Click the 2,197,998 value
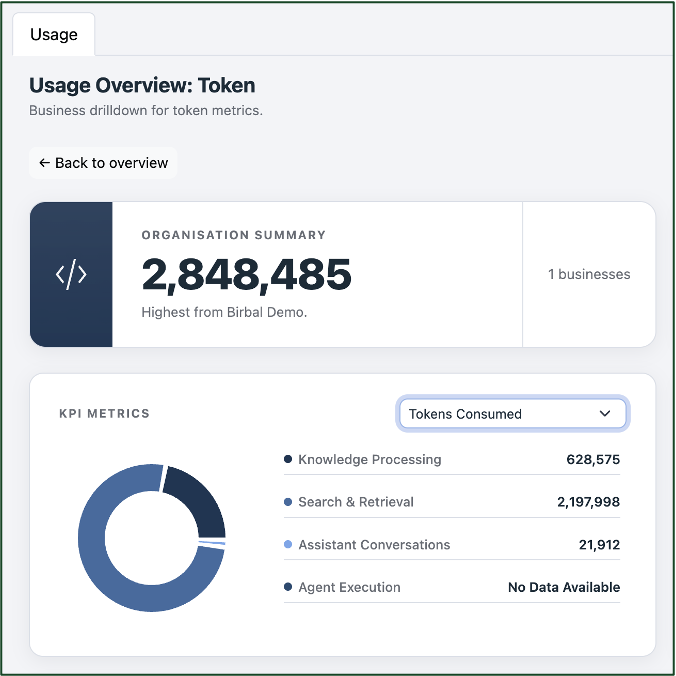This screenshot has width=676, height=676. tap(588, 502)
